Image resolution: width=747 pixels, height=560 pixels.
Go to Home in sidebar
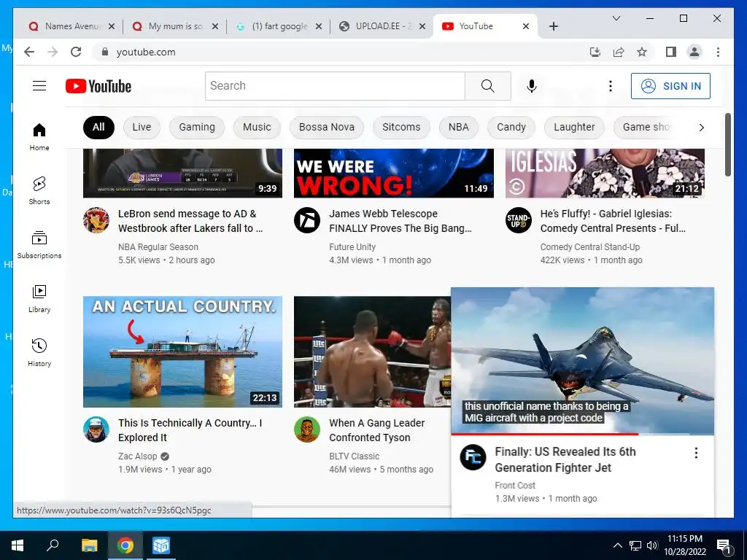point(39,136)
